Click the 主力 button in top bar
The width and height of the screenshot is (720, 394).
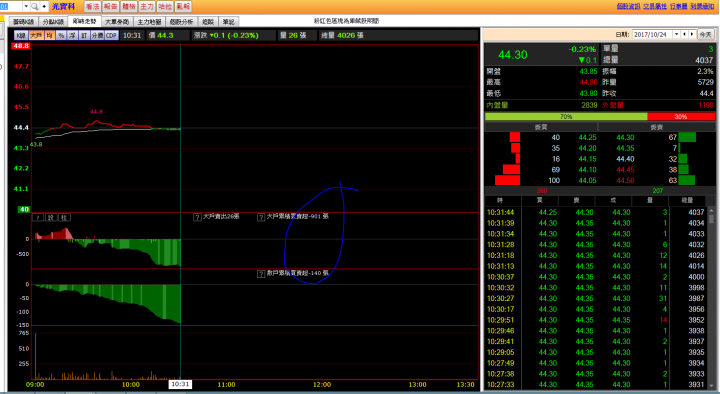[x=147, y=6]
